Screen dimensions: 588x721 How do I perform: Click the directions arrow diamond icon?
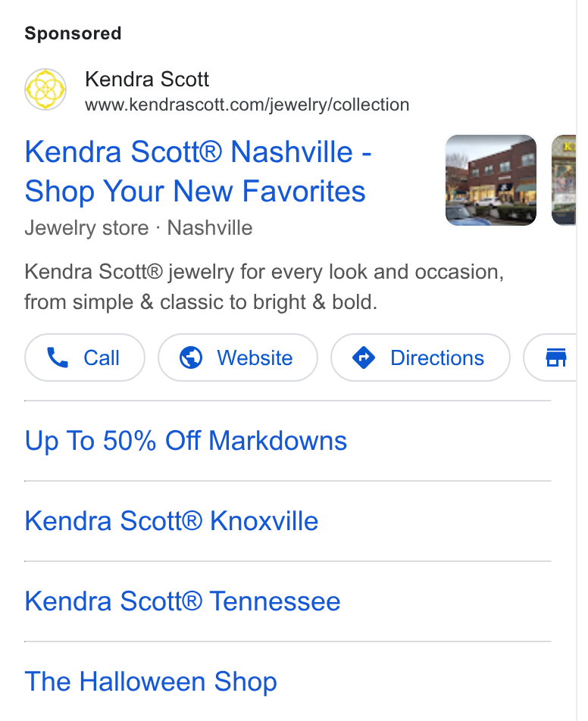pyautogui.click(x=364, y=357)
